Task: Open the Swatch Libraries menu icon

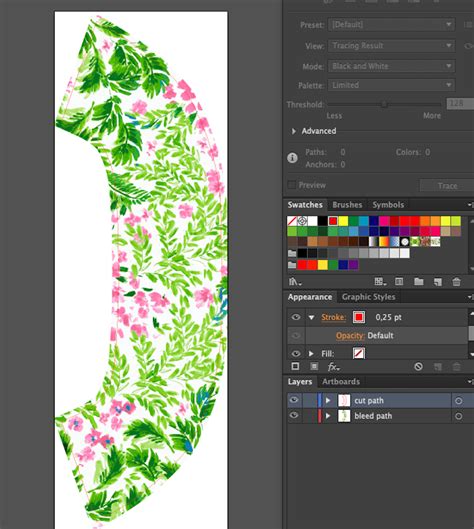Action: [x=295, y=282]
